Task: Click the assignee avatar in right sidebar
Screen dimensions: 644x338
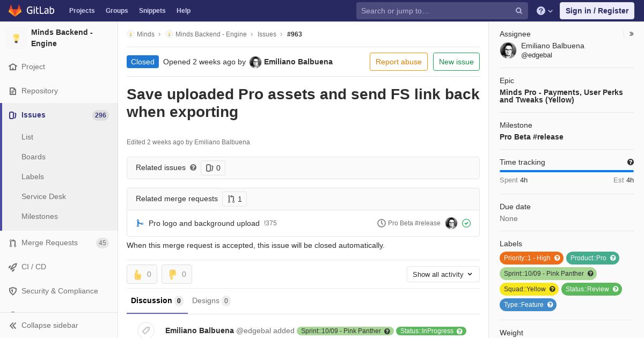Action: 508,50
